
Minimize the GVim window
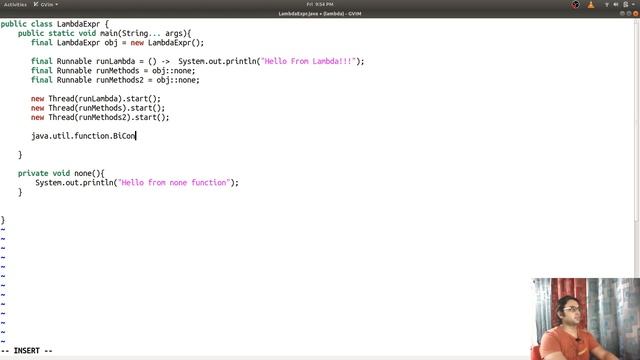click(622, 13)
